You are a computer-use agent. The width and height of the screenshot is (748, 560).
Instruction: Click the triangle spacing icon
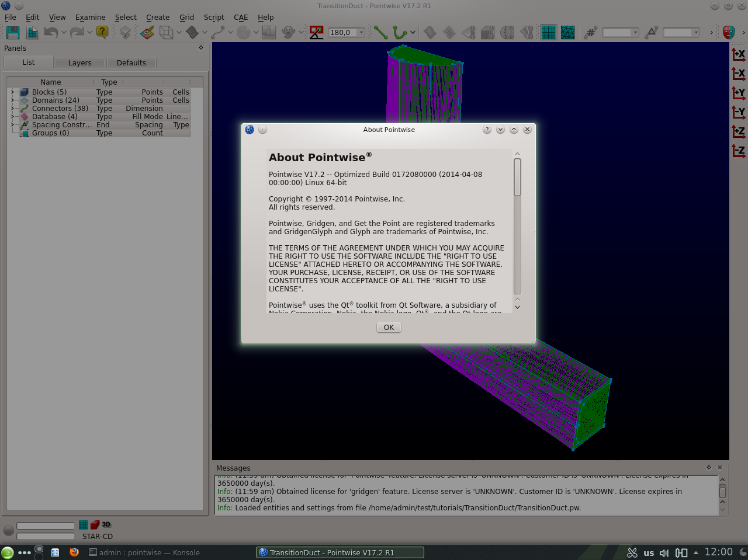(x=651, y=33)
